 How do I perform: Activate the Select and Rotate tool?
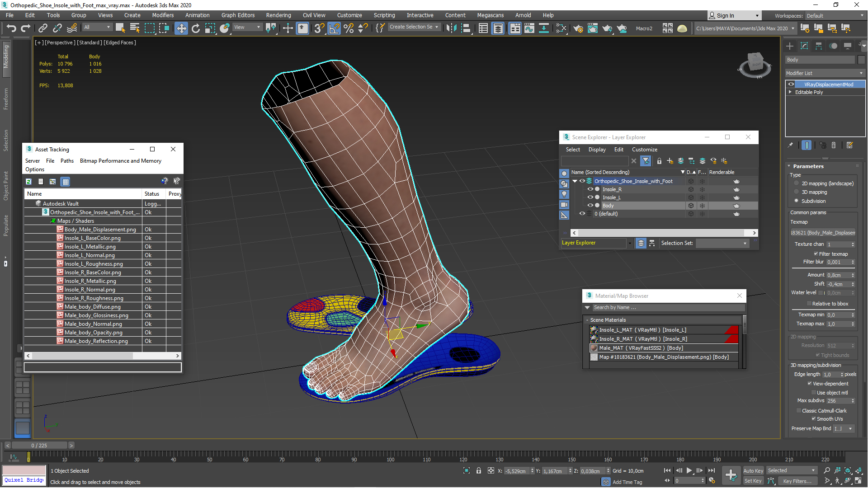pos(196,28)
